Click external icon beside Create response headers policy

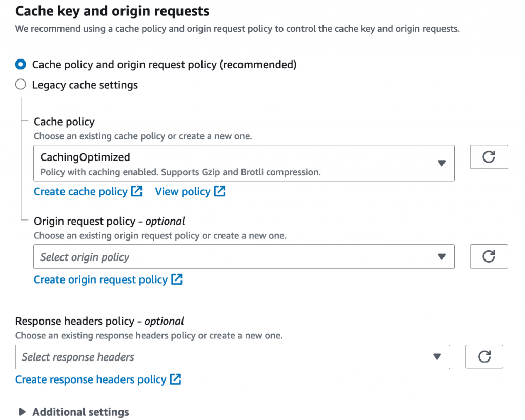pyautogui.click(x=175, y=379)
